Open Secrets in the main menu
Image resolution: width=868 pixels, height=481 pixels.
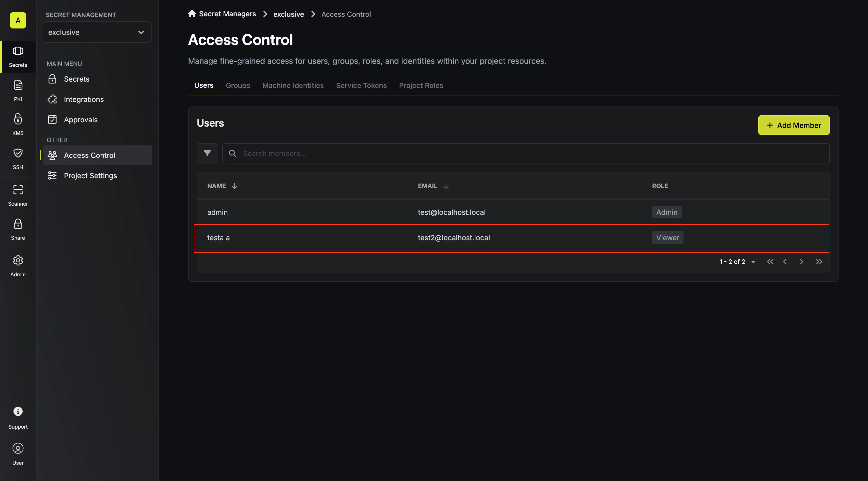[97, 79]
